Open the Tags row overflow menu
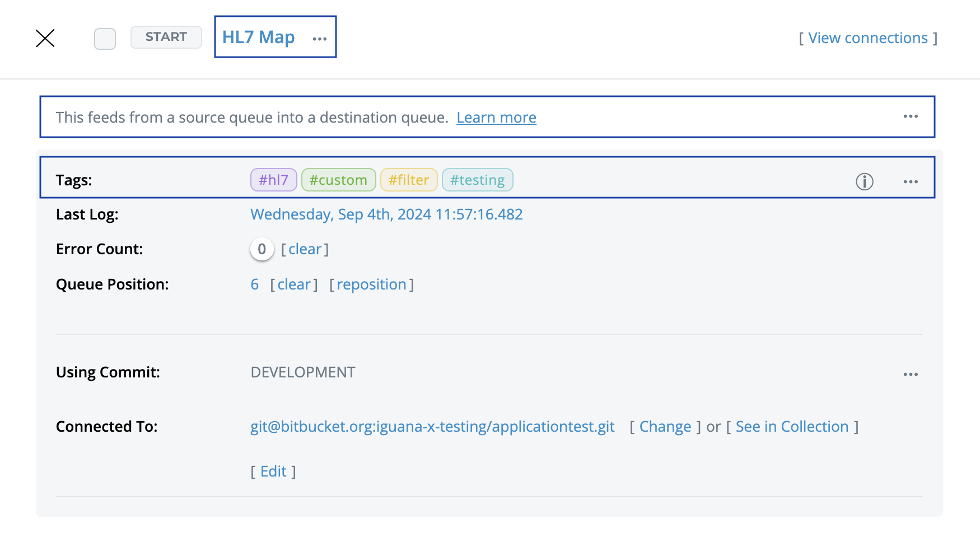The height and width of the screenshot is (551, 980). pos(911,181)
